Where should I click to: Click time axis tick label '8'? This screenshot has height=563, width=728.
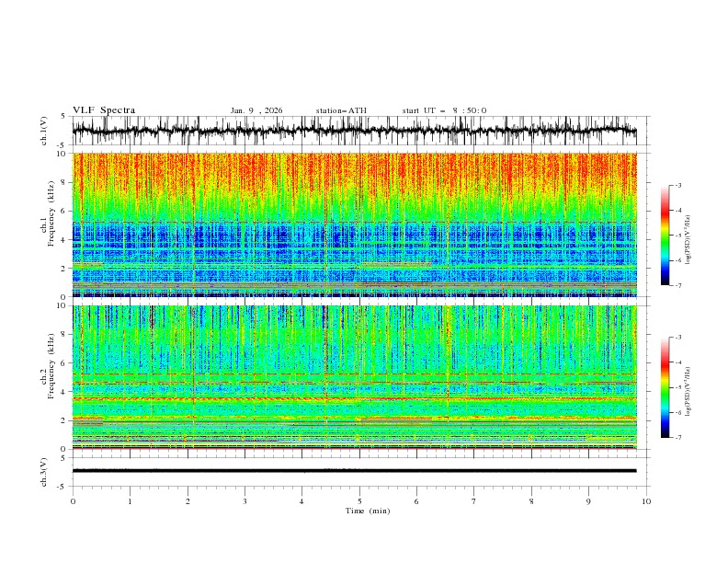(531, 501)
